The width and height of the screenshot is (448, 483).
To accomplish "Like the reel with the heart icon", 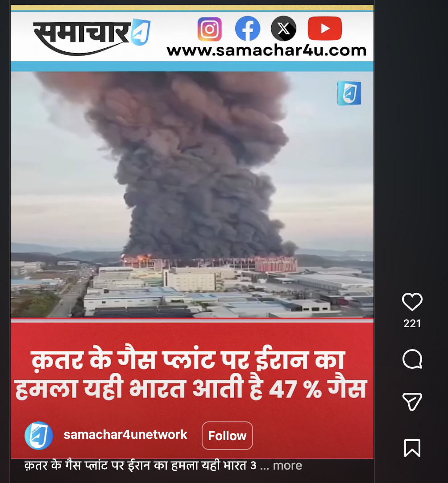I will click(412, 302).
